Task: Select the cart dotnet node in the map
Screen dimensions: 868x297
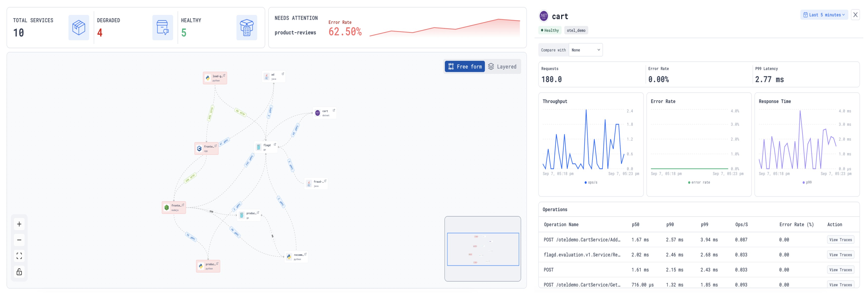Action: point(325,113)
